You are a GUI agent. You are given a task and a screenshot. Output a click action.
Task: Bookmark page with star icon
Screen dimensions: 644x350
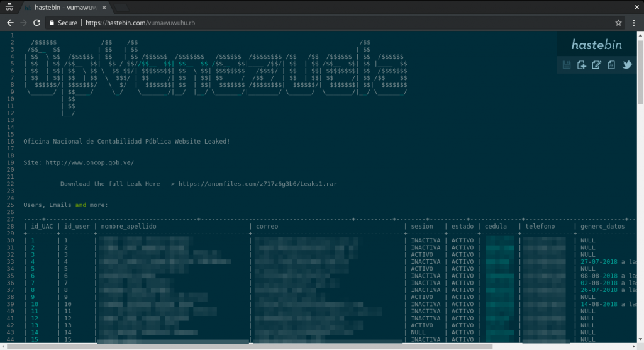tap(619, 23)
